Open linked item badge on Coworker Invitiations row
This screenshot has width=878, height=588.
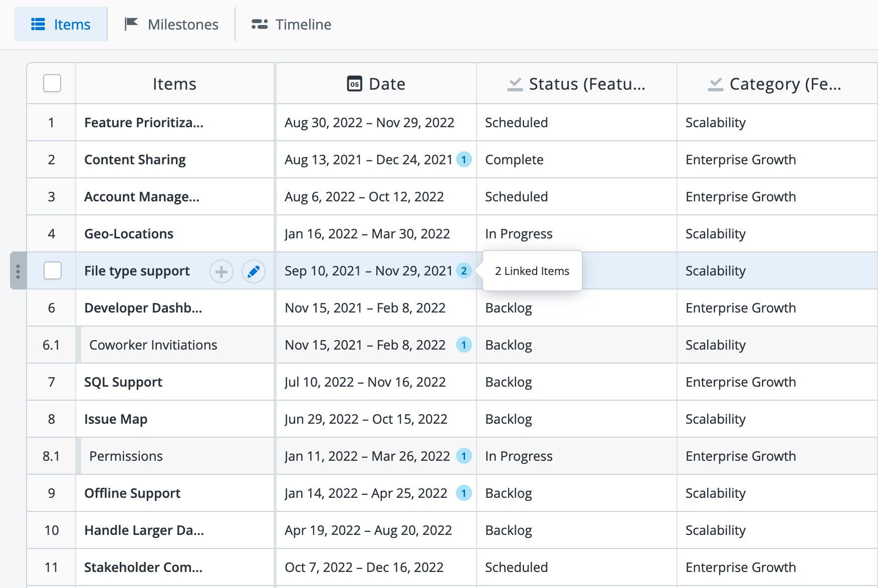click(x=464, y=345)
